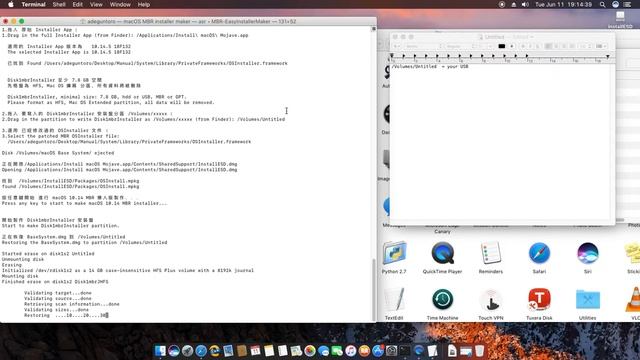
Task: Open FaceTime from the Dock
Action: coord(337,351)
